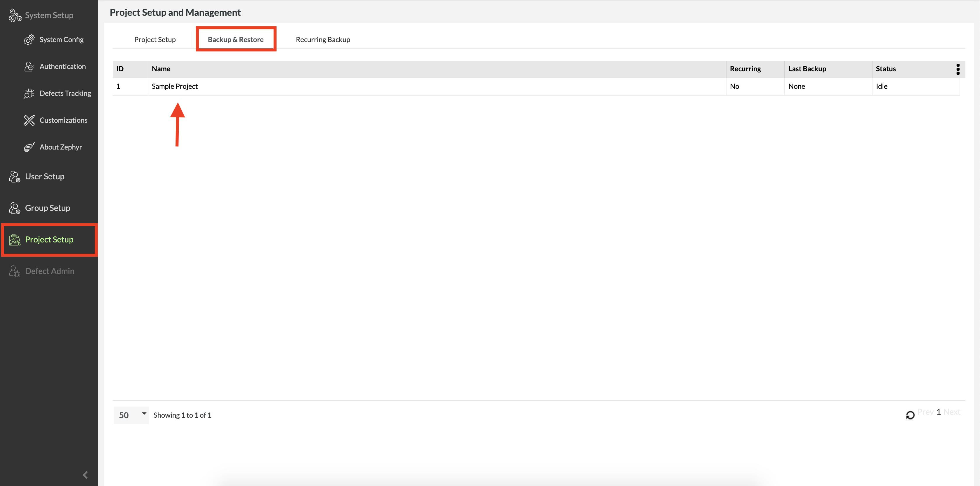Click the User Setup icon
The image size is (980, 486).
point(15,177)
